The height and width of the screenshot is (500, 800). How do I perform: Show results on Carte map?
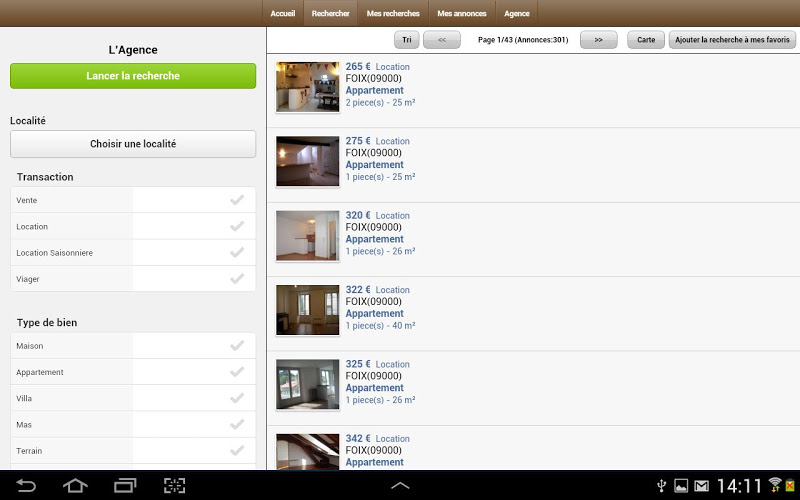pos(646,40)
